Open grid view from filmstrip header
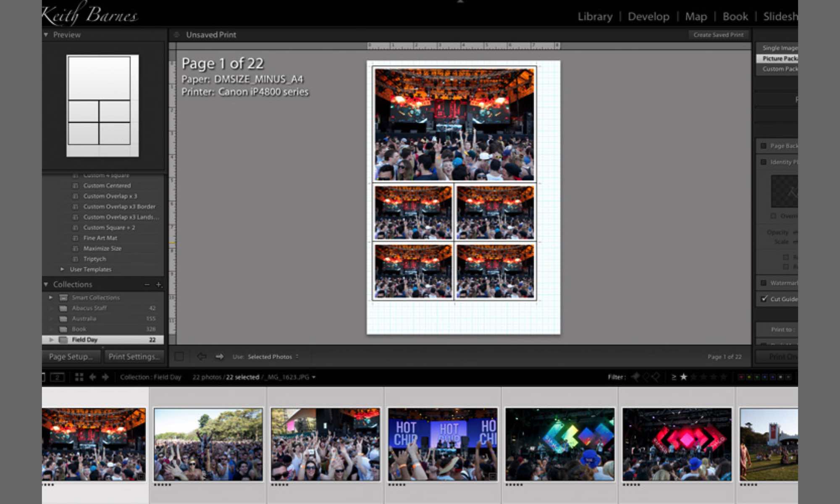 79,377
